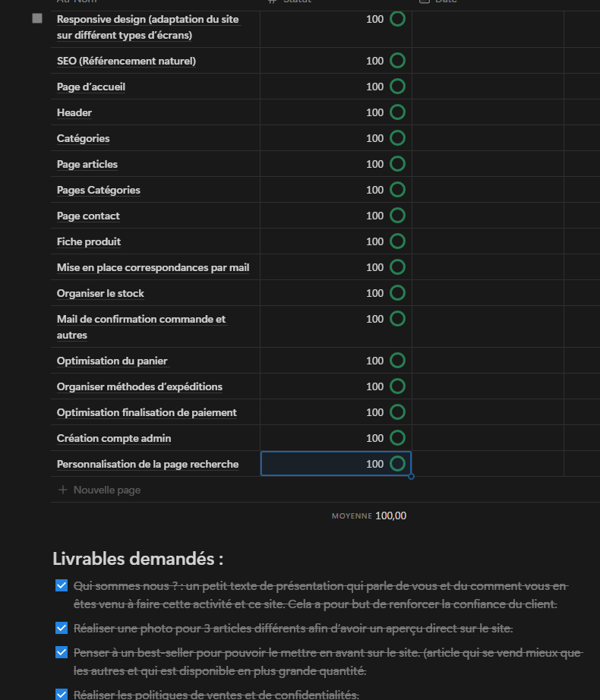Click the Page contact progress ring

[397, 216]
